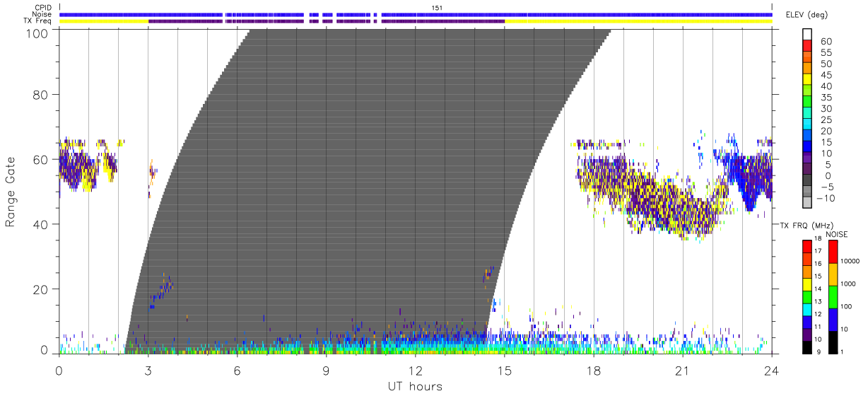Click the Range Gate axis tick label 40
The image size is (868, 401).
click(42, 224)
